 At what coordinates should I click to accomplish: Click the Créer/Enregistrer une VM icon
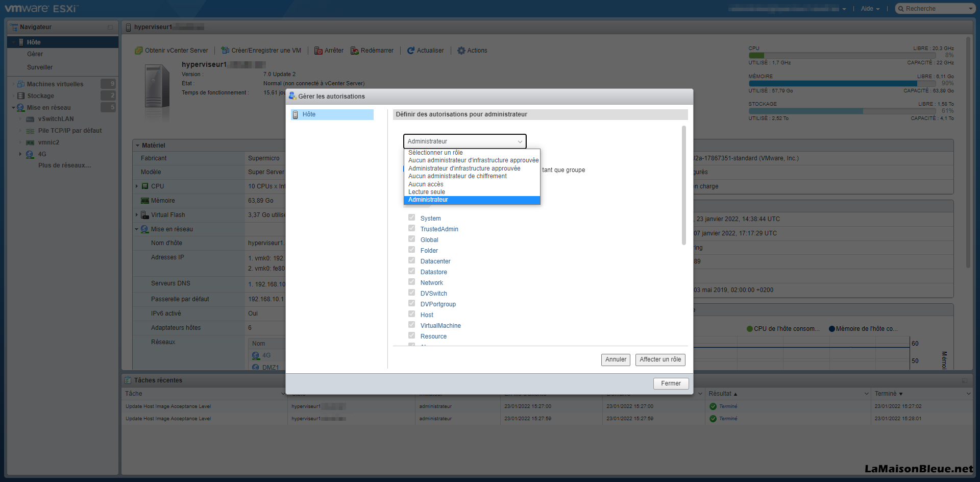pos(225,51)
